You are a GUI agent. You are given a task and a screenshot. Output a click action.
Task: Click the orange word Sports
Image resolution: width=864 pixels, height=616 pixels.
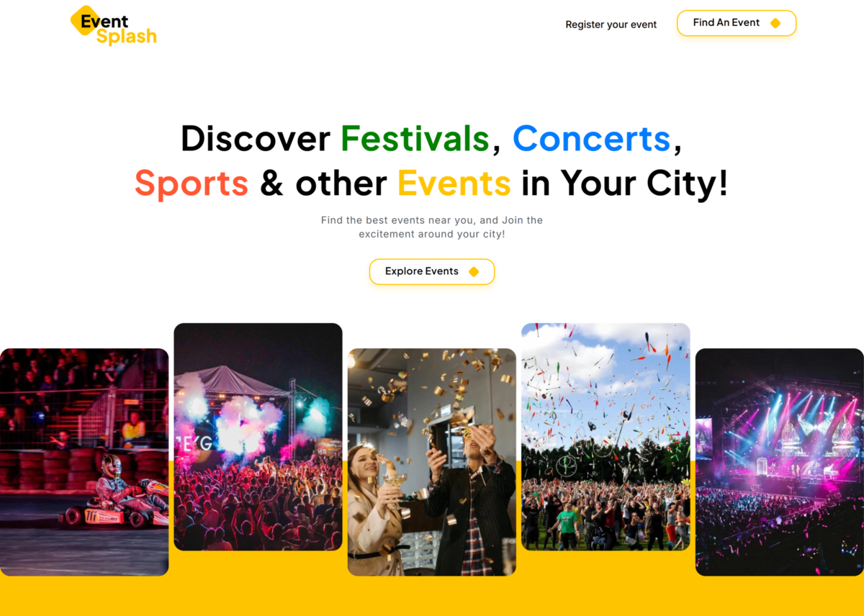point(192,184)
